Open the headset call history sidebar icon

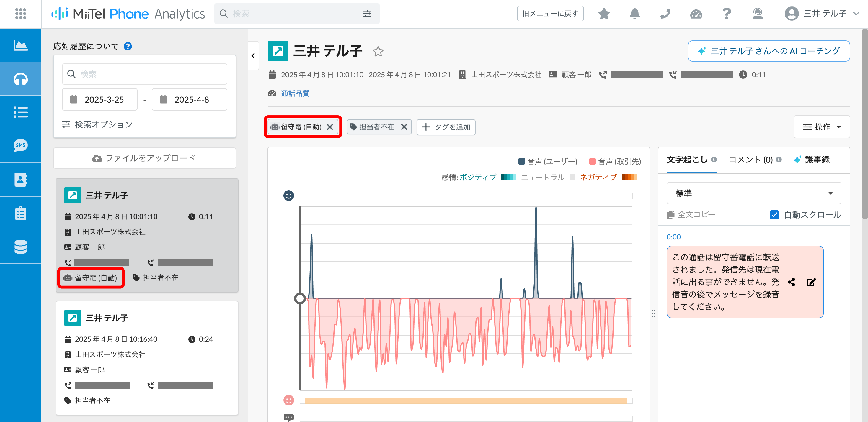coord(21,79)
